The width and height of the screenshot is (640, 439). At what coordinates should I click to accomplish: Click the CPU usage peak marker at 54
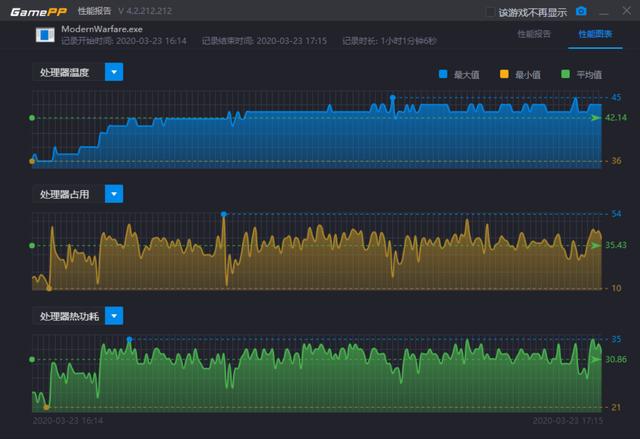pos(224,214)
